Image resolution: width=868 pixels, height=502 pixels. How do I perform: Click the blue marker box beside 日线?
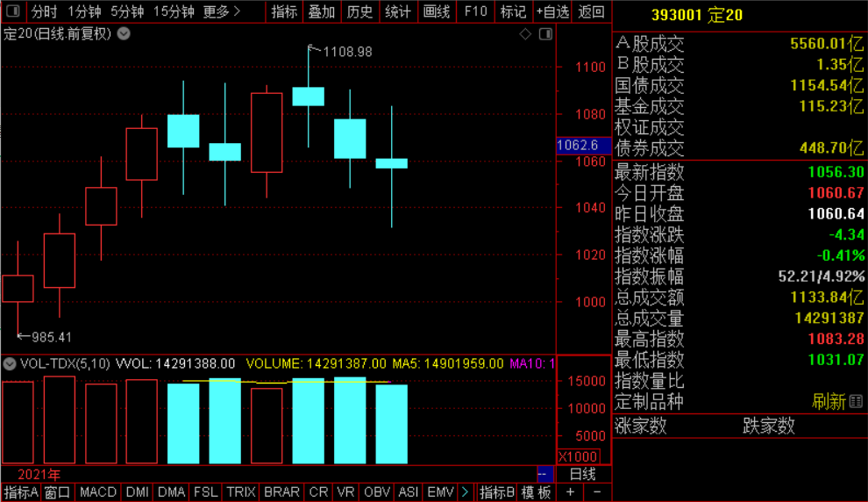point(544,474)
